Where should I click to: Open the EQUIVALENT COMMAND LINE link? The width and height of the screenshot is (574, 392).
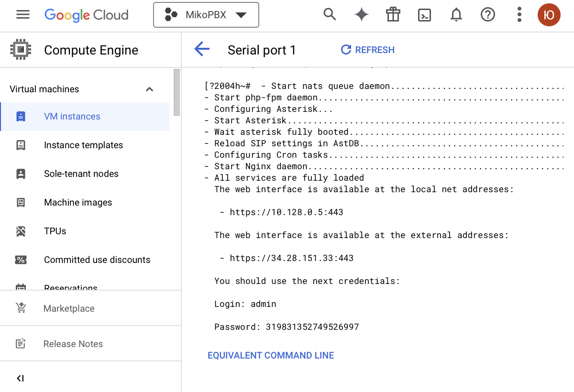click(271, 356)
